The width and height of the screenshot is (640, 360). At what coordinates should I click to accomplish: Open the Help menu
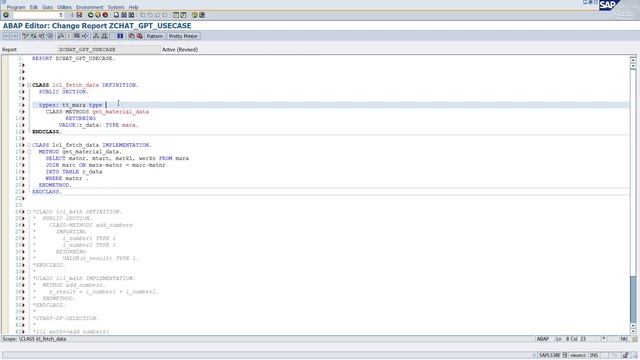click(x=133, y=7)
